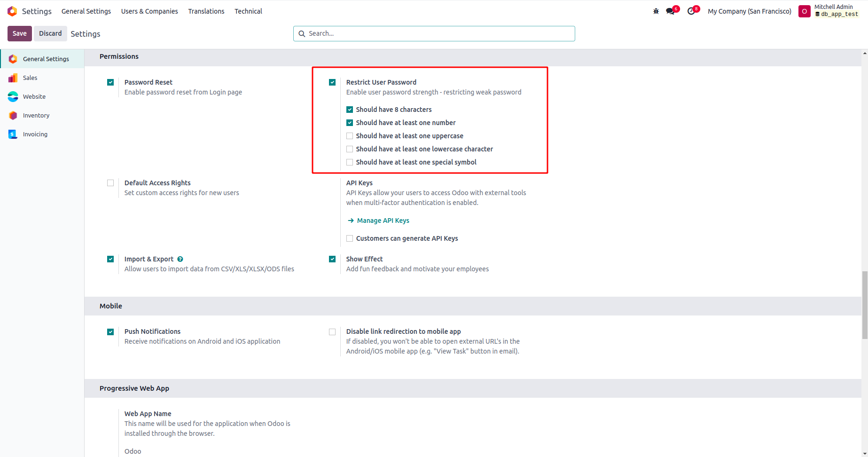Screen dimensions: 868x457
Task: Uncheck the Password Reset checkbox
Action: click(x=110, y=82)
